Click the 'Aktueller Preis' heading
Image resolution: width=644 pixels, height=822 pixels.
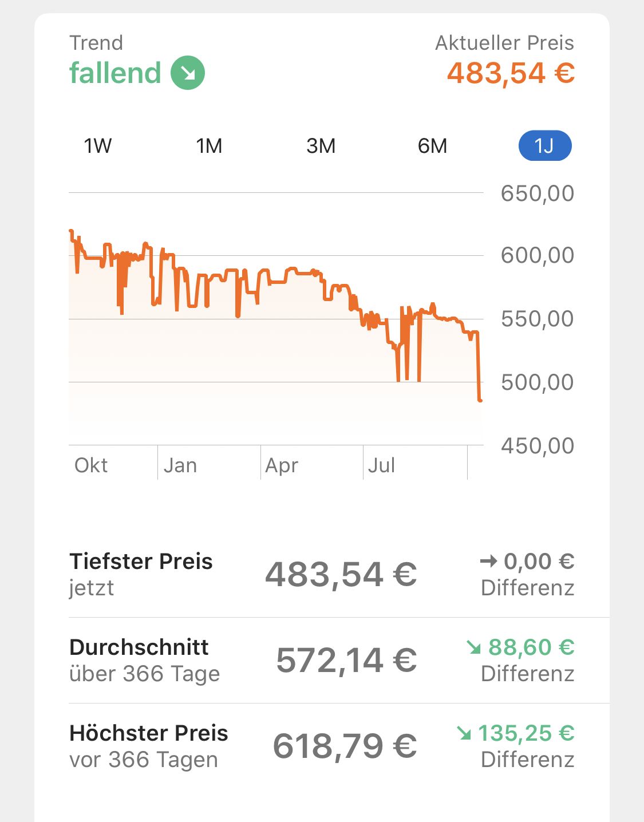coord(504,43)
